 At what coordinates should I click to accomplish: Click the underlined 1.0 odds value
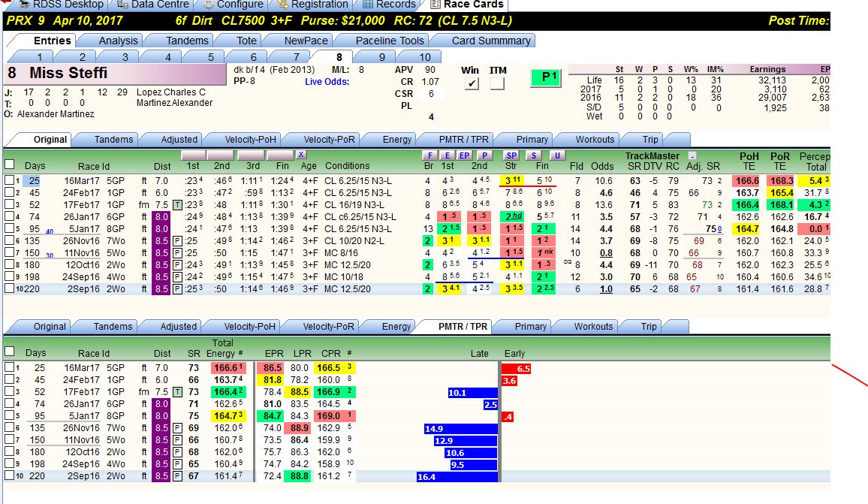tap(606, 289)
